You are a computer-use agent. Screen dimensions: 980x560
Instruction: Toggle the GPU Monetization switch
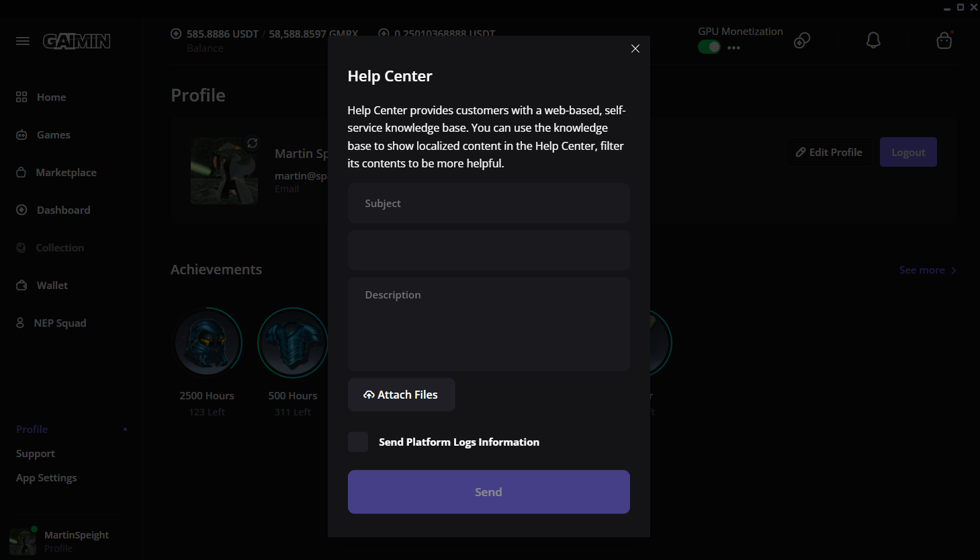tap(709, 47)
